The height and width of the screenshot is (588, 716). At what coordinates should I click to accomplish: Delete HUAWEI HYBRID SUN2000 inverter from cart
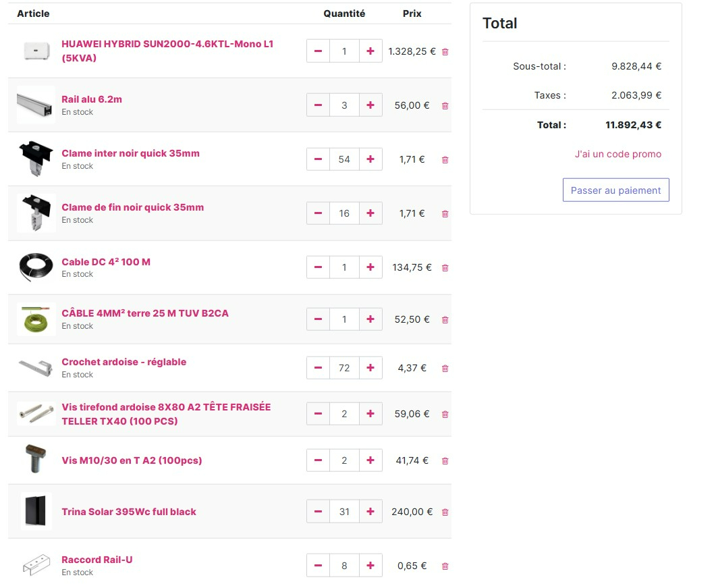pyautogui.click(x=445, y=51)
